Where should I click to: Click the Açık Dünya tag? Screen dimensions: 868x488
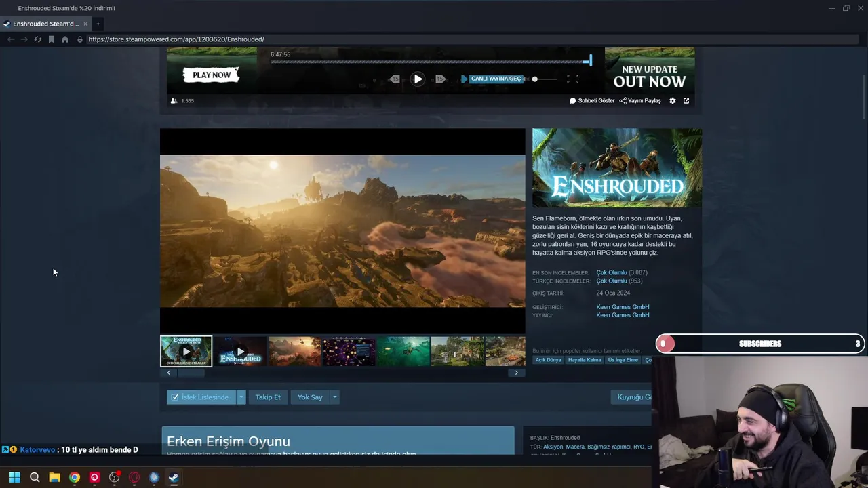point(549,360)
